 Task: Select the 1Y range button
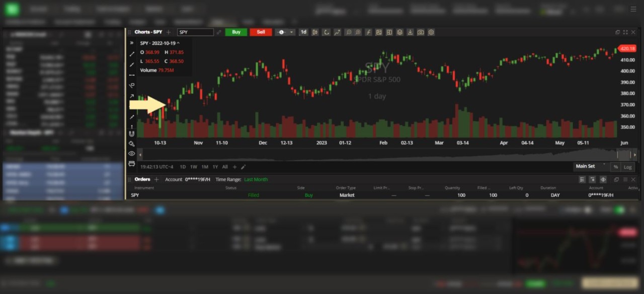[x=215, y=167]
